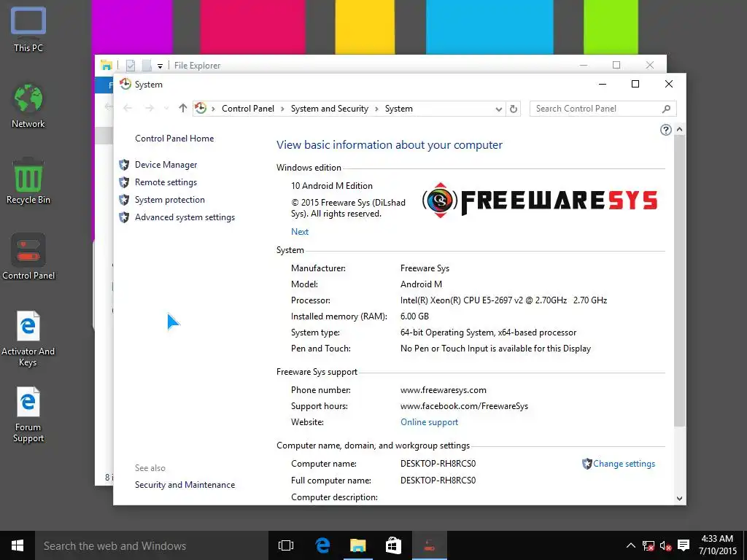Select Control Panel in the breadcrumb
Screen dimensions: 747x560
pos(248,109)
